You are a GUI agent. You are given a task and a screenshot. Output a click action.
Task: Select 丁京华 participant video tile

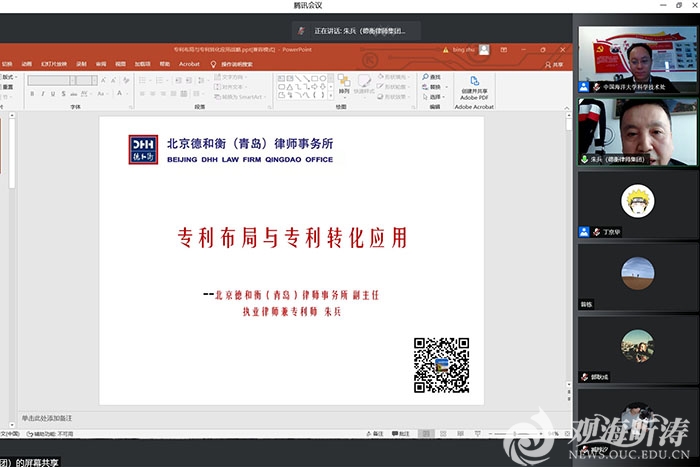[x=637, y=205]
